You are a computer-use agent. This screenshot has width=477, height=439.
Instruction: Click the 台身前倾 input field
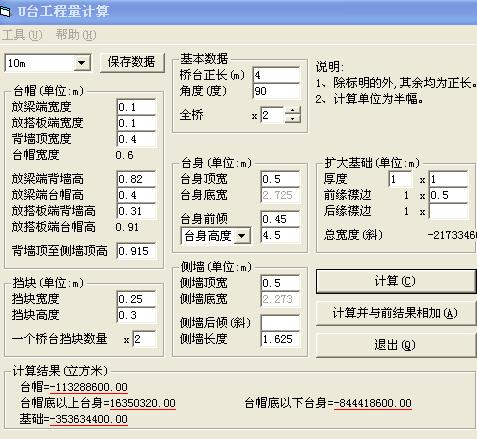[x=280, y=219]
